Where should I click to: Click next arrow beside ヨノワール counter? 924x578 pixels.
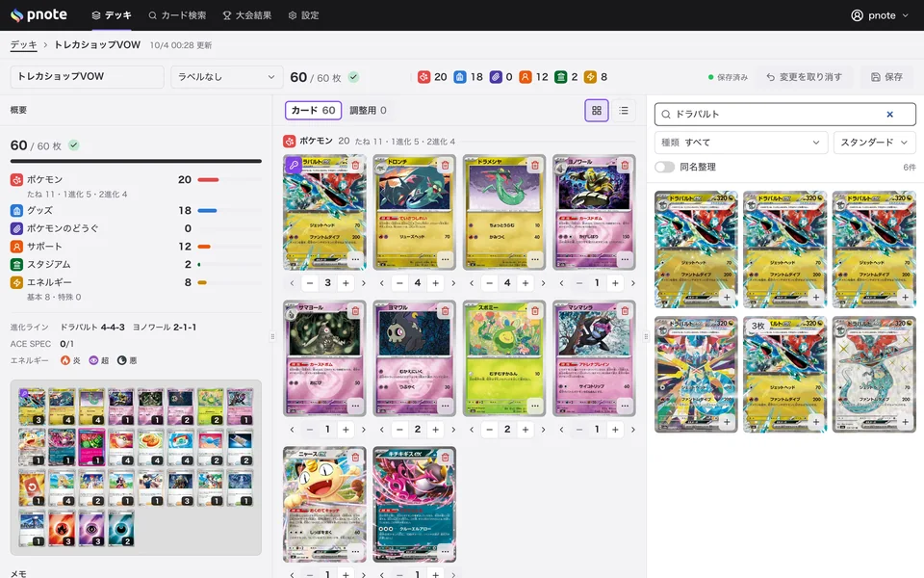pyautogui.click(x=633, y=283)
